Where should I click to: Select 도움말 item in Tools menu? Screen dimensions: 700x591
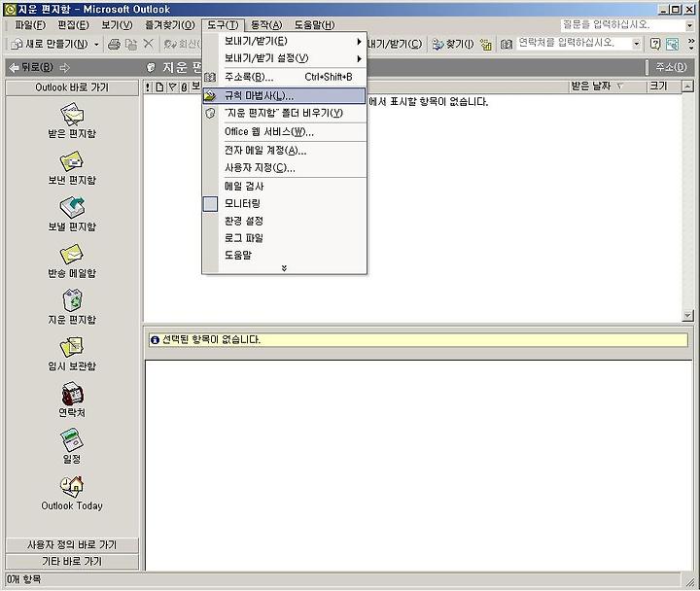tap(284, 255)
